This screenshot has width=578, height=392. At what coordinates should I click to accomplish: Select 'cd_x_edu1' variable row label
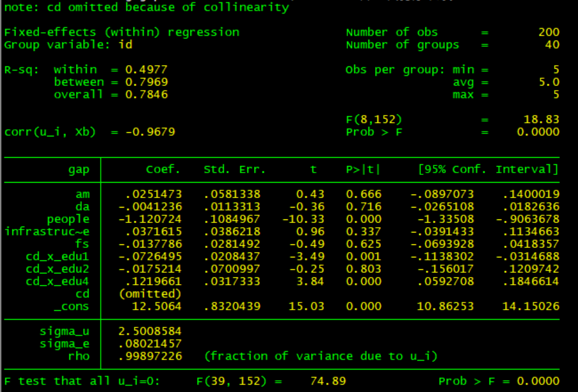58,257
